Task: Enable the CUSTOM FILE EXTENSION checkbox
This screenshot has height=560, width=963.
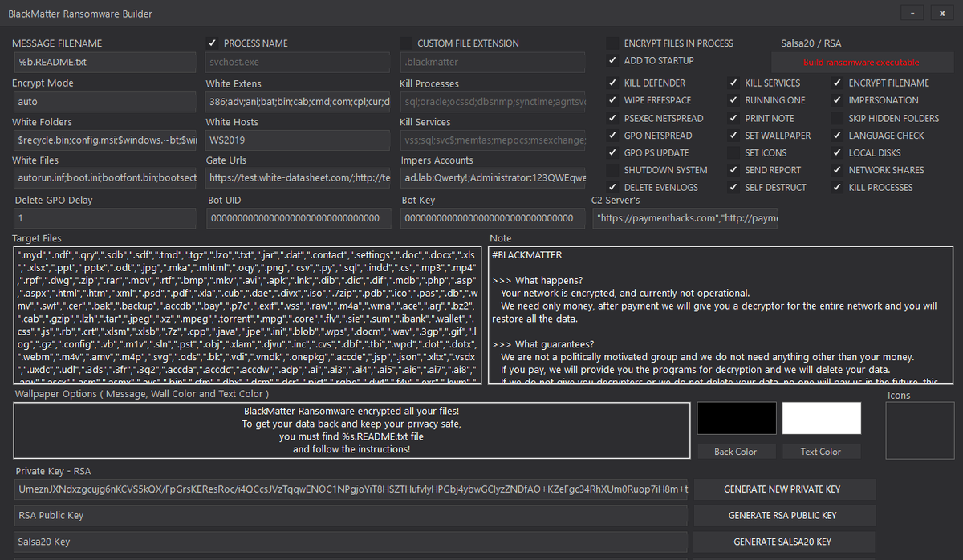Action: click(406, 43)
